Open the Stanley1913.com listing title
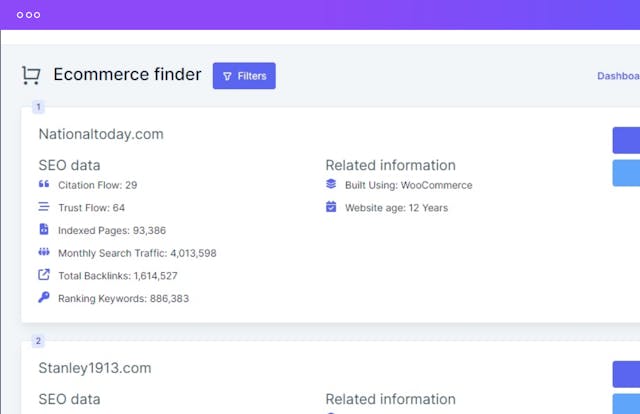 [95, 368]
